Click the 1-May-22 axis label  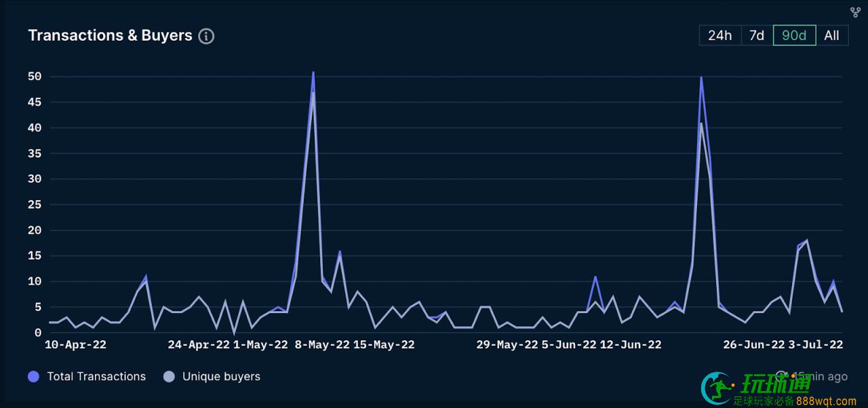coord(260,344)
